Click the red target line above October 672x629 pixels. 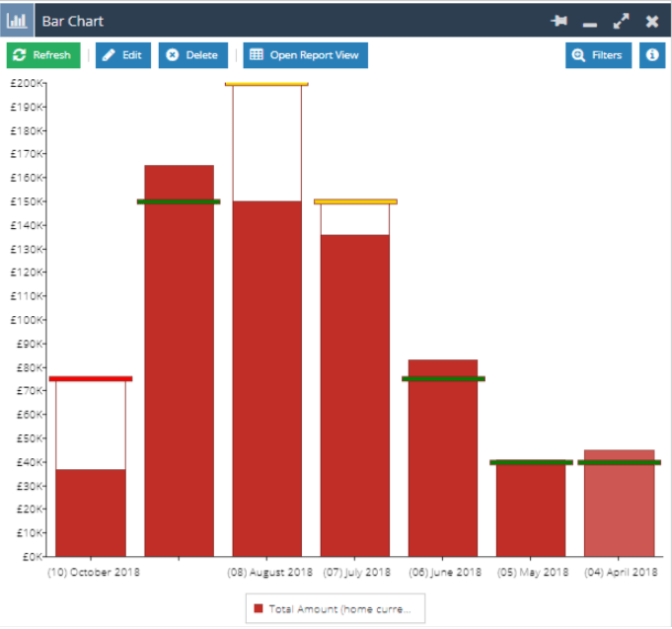[91, 378]
